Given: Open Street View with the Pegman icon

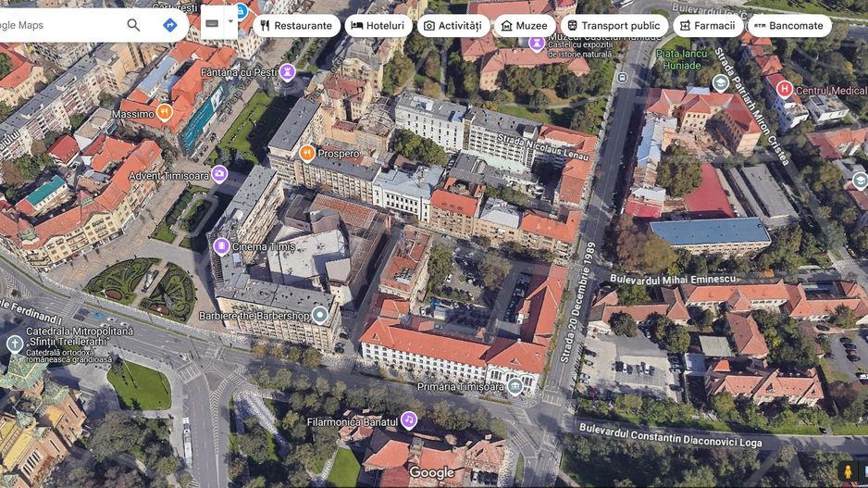Looking at the screenshot, I should [x=847, y=472].
